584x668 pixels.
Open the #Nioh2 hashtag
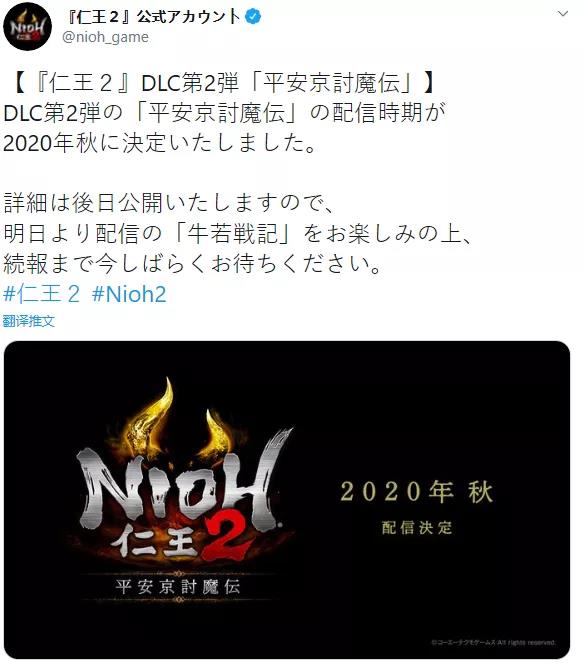(x=129, y=294)
